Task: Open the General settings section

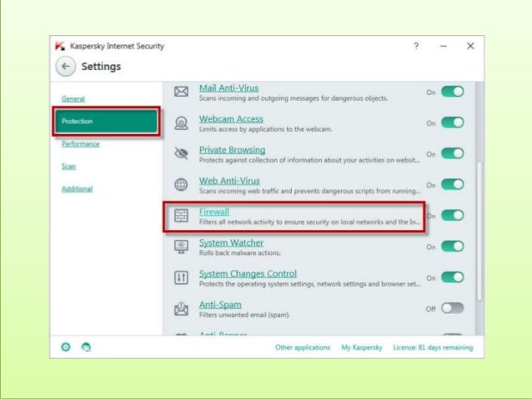Action: 73,98
